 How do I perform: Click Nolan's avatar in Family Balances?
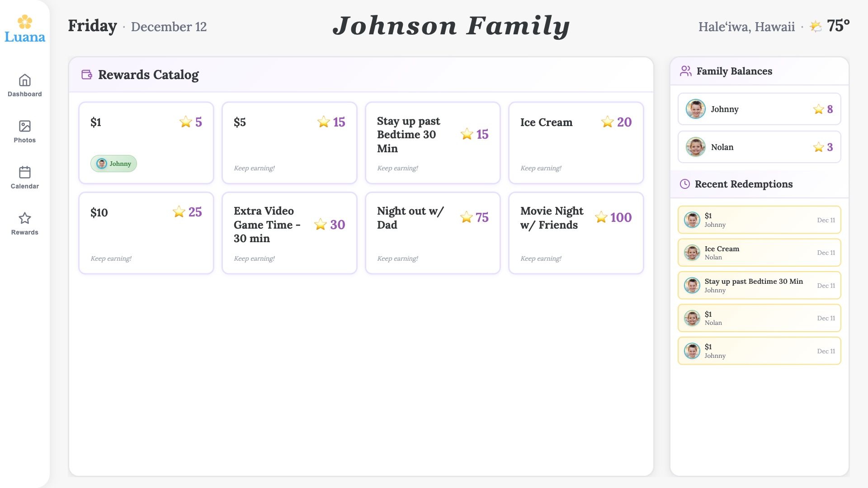[695, 147]
